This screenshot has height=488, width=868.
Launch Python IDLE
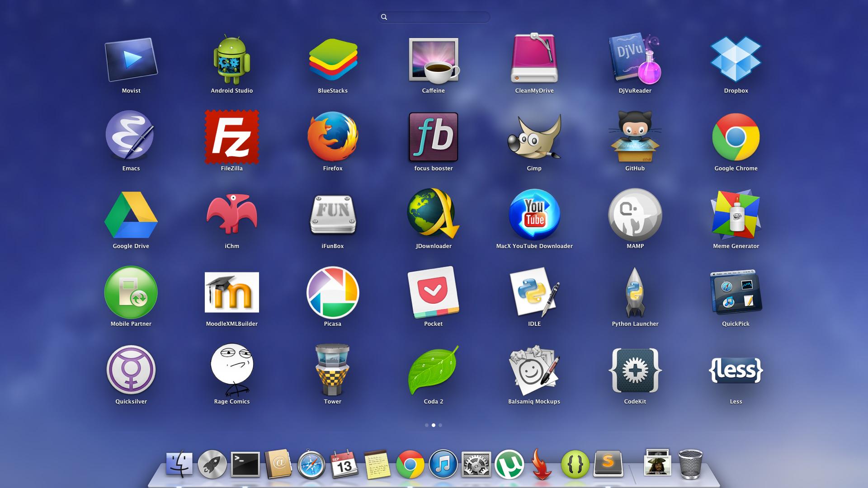coord(534,292)
